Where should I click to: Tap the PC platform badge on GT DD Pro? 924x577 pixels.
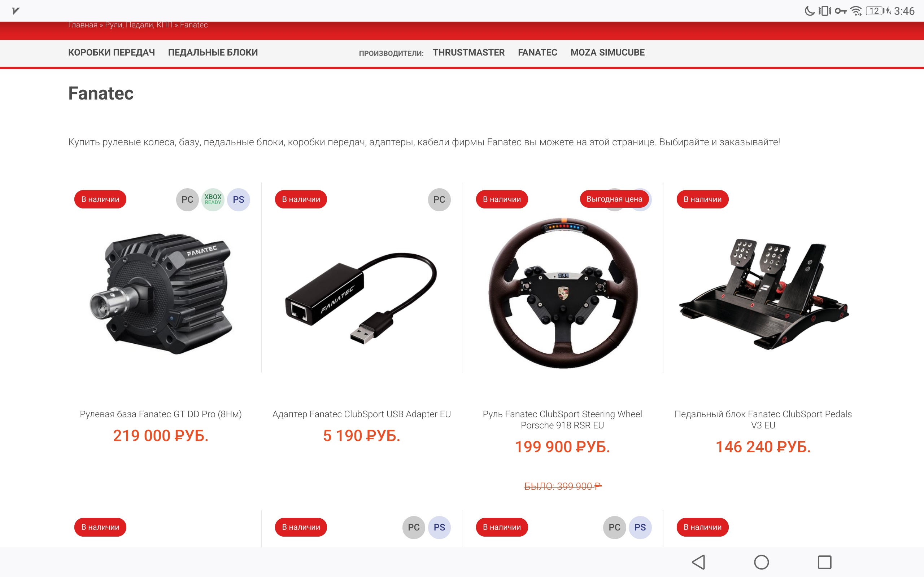pos(187,199)
